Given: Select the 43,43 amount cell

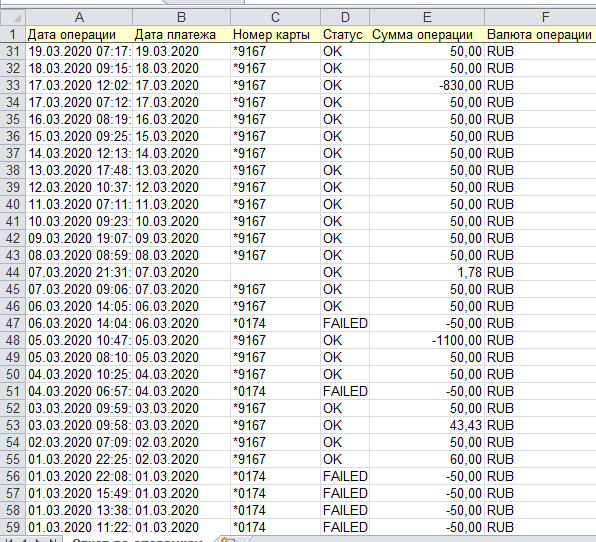Looking at the screenshot, I should 427,425.
